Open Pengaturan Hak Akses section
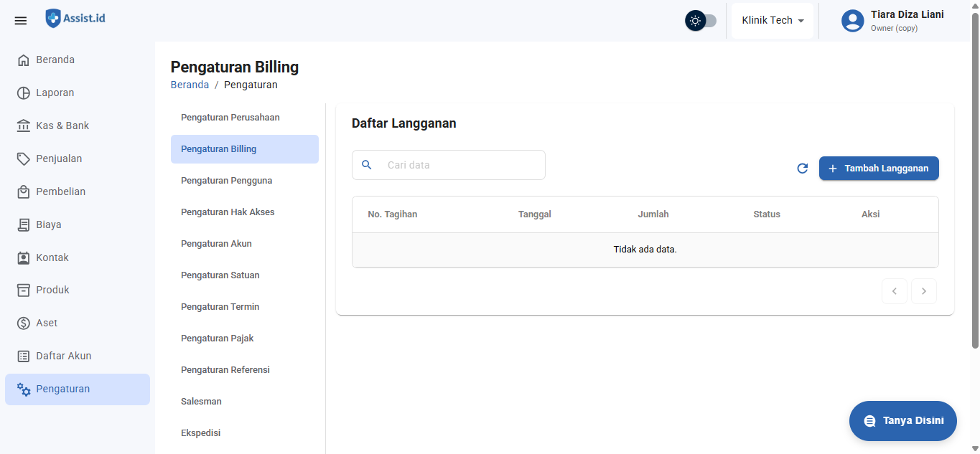Screen dimensions: 980x454 (x=228, y=212)
